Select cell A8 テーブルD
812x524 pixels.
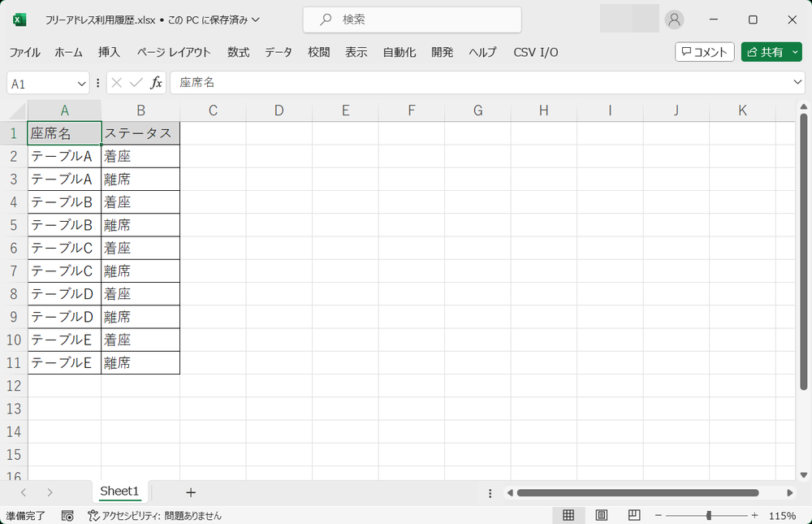click(x=64, y=294)
